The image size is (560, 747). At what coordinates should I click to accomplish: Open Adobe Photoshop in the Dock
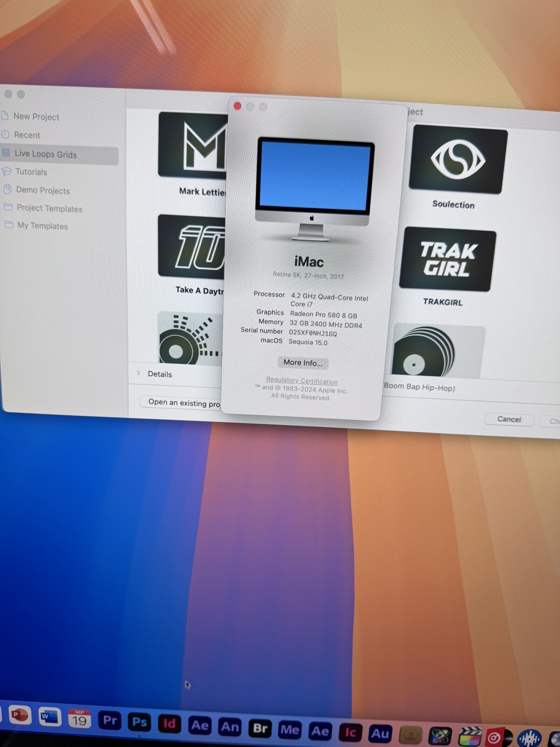(139, 722)
